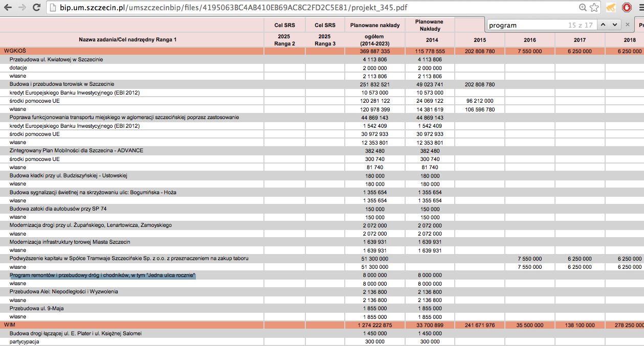The height and width of the screenshot is (346, 644).
Task: Click the total value "300 740" in środki pomocowe UE row
Action: 375,159
